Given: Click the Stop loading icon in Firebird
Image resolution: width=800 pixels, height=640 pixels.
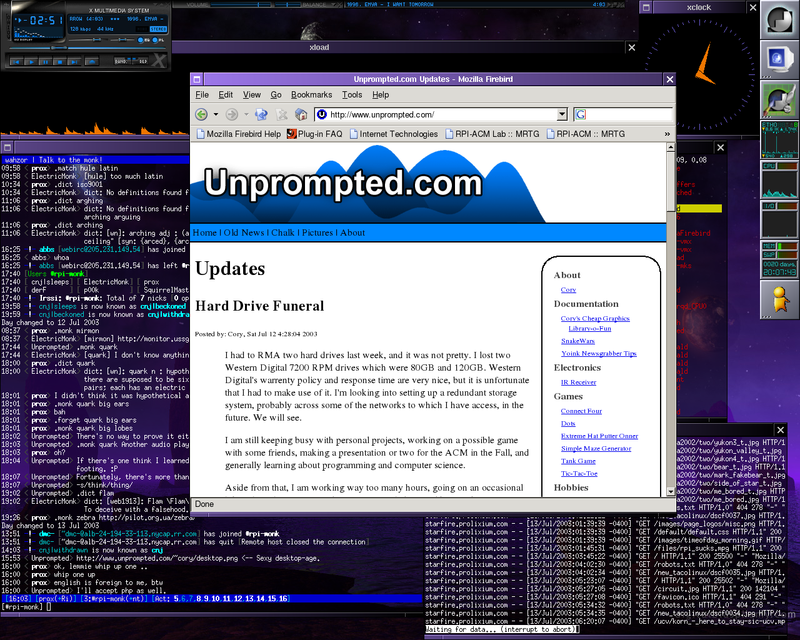Looking at the screenshot, I should pos(282,114).
